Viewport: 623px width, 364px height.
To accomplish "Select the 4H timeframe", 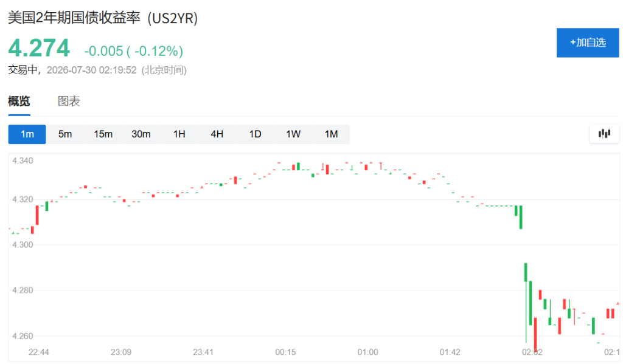I will pos(217,134).
